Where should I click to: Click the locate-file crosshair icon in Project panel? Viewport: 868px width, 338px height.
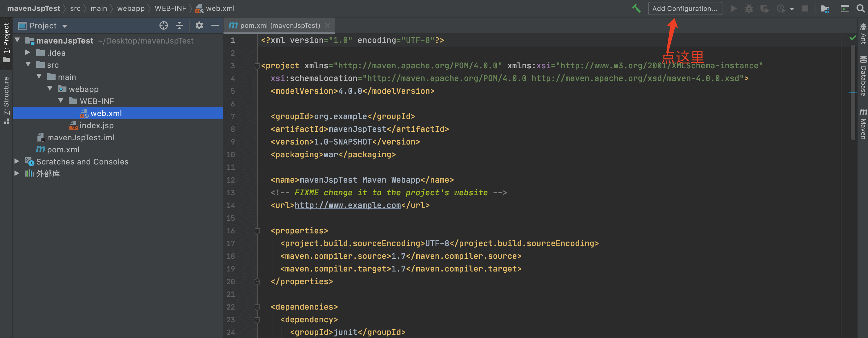click(163, 26)
